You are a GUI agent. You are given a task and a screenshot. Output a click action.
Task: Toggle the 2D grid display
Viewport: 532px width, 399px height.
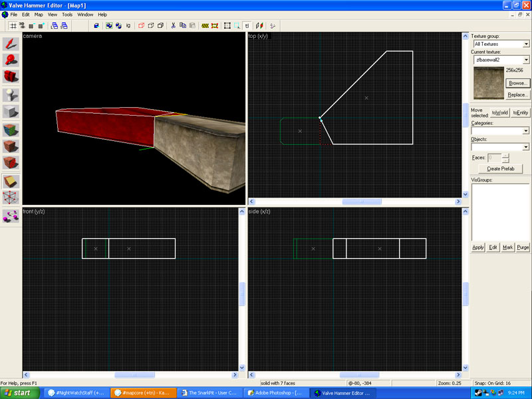click(x=13, y=25)
